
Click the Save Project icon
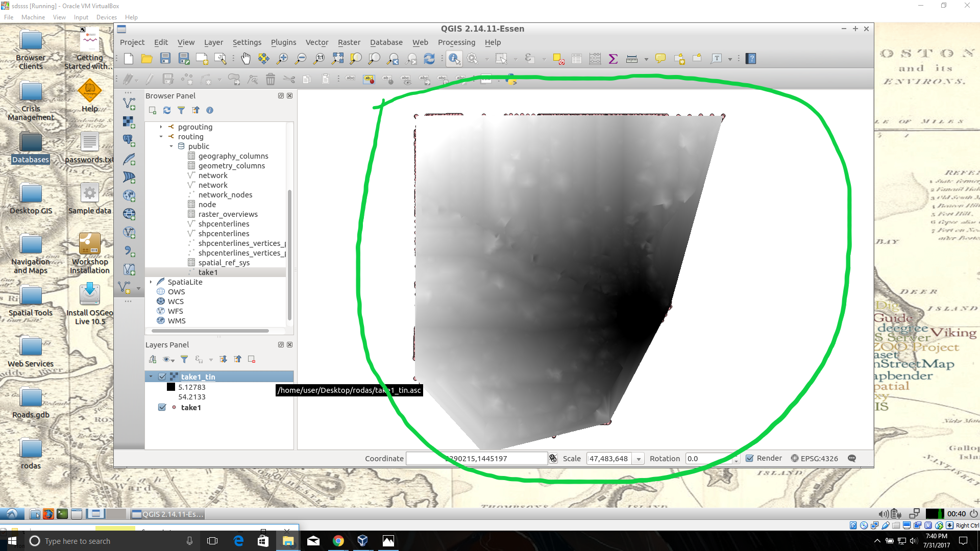(x=165, y=59)
